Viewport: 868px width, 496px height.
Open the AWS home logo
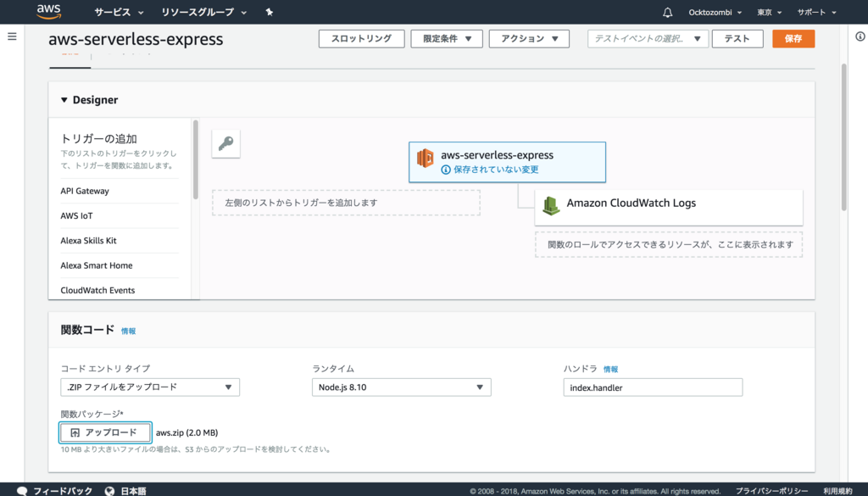(x=48, y=12)
